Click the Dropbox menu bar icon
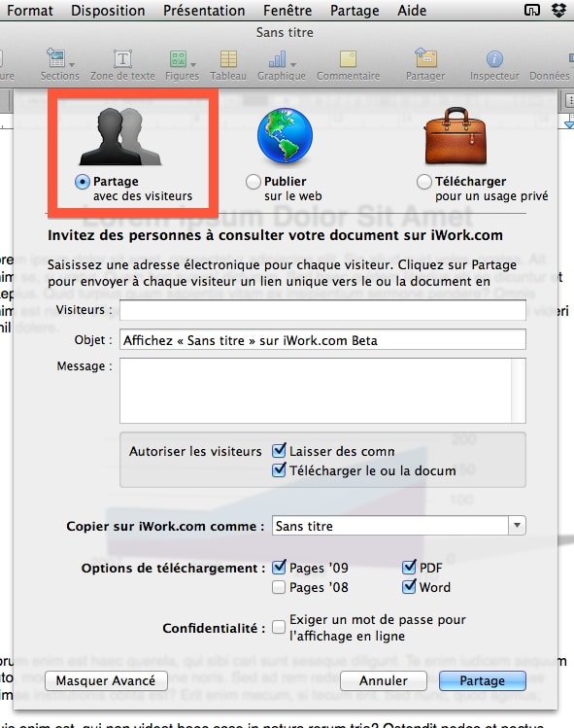This screenshot has width=574, height=728. pos(558,10)
